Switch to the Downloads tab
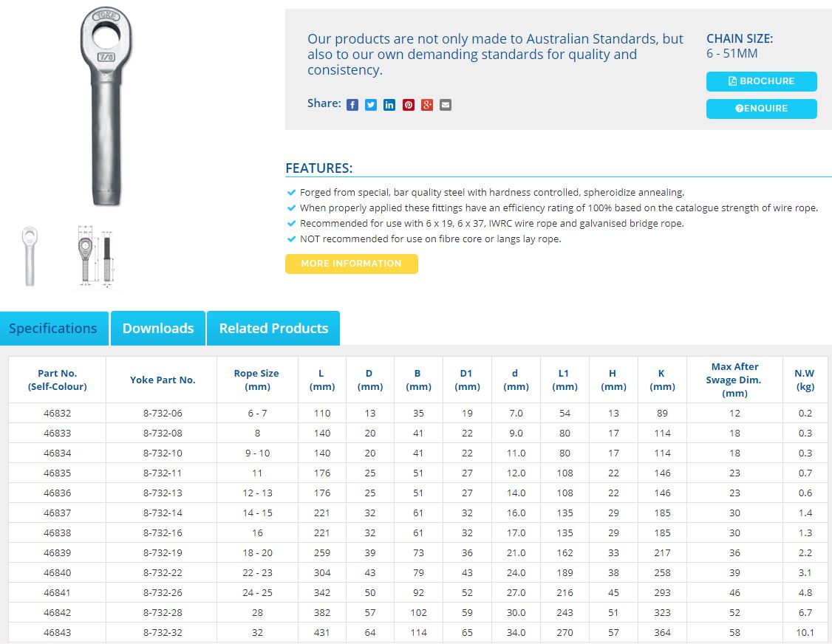 pyautogui.click(x=158, y=329)
